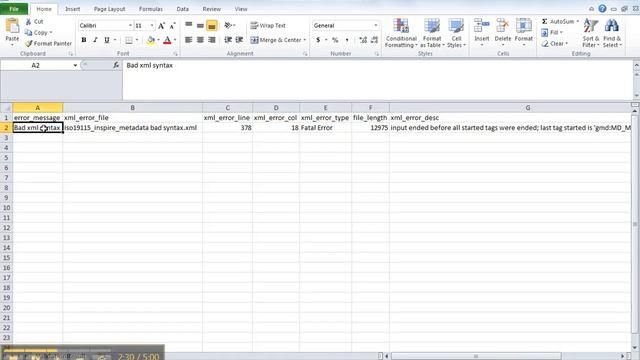Open the Excel Help question mark
The image size is (640, 360).
602,9
